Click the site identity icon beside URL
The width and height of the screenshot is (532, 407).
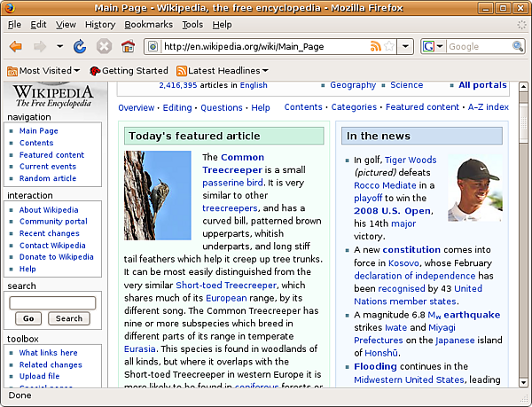pyautogui.click(x=153, y=46)
